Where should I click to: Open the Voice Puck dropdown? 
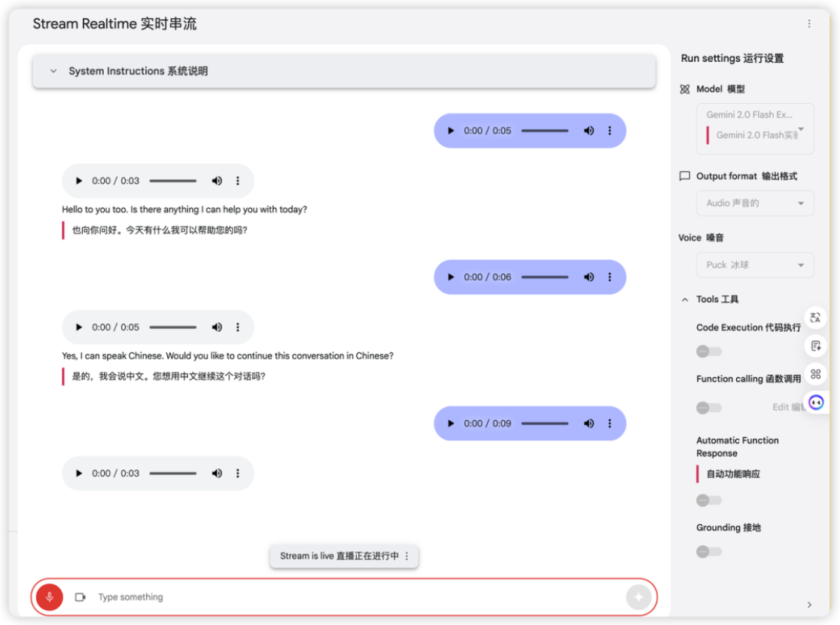click(755, 265)
